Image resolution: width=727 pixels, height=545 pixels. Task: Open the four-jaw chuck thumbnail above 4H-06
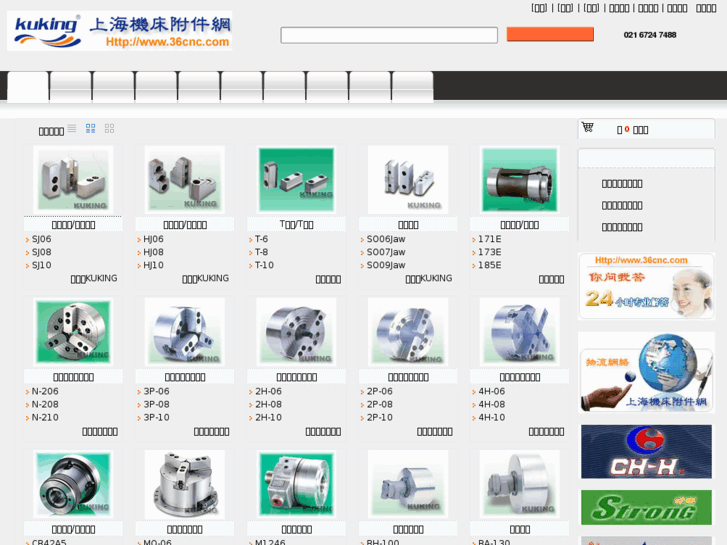[520, 332]
